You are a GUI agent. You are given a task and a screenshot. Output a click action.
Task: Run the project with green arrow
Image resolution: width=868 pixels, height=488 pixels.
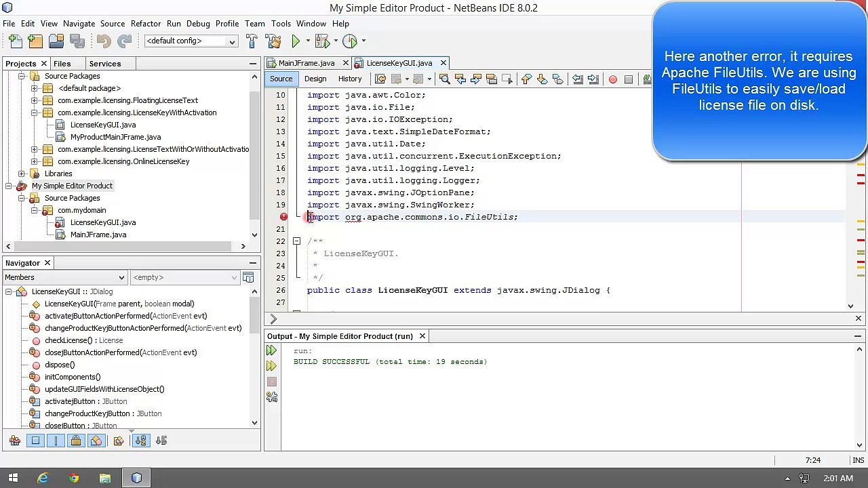click(x=296, y=41)
